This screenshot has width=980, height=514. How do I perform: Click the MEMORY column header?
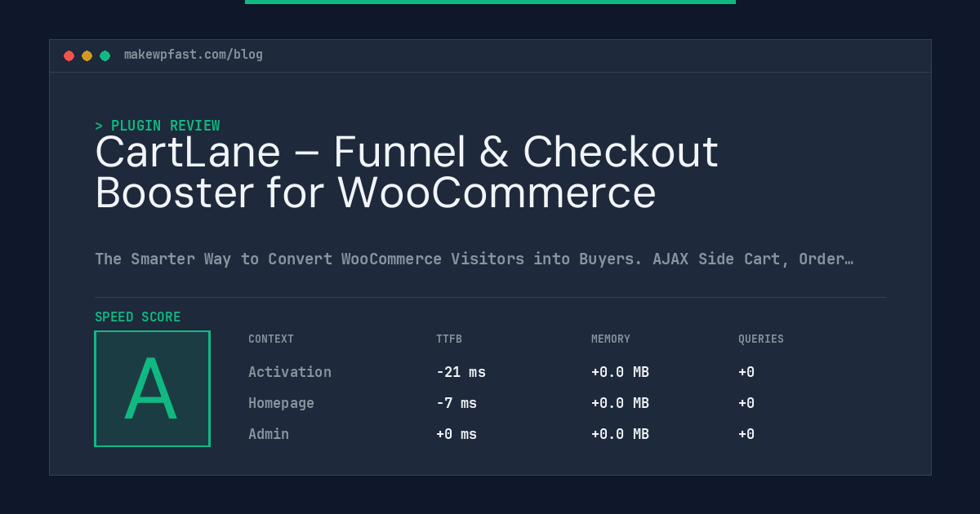(611, 339)
